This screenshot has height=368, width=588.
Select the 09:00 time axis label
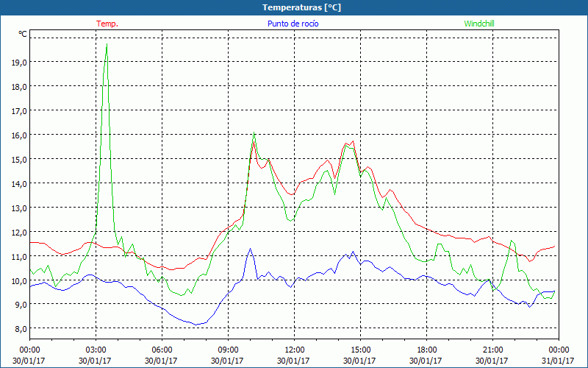coord(228,350)
